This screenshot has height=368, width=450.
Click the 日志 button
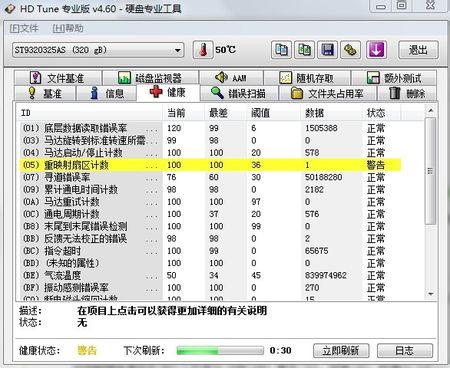tap(405, 351)
